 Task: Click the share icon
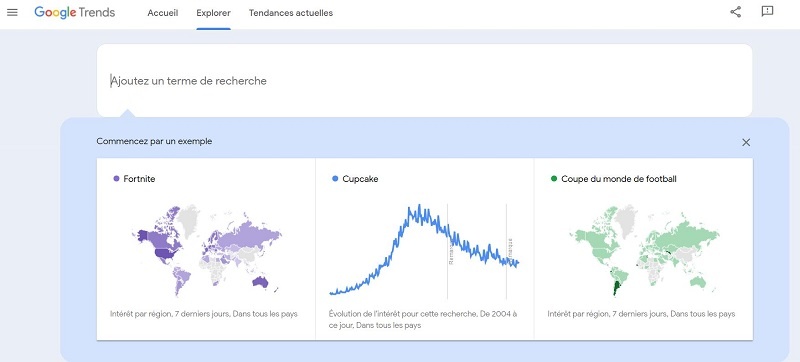735,12
